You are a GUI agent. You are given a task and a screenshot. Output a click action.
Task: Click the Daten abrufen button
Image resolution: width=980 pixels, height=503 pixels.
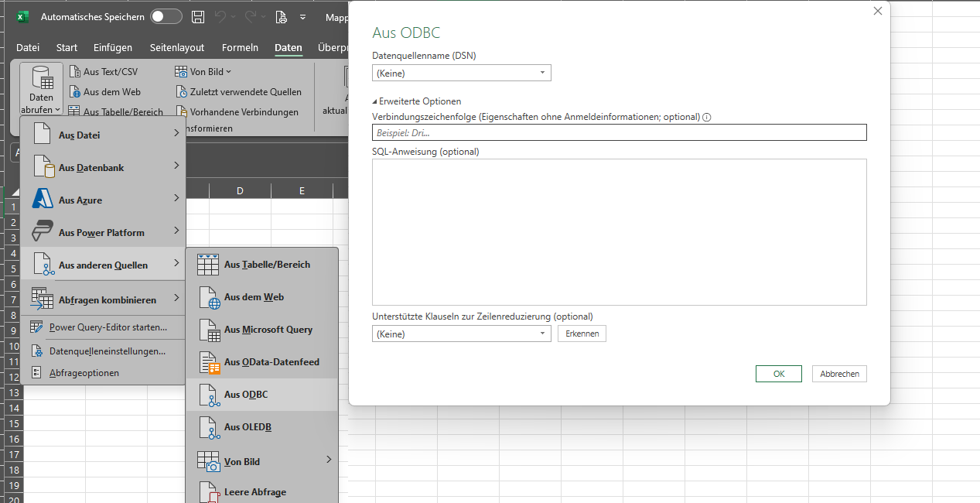pos(41,89)
